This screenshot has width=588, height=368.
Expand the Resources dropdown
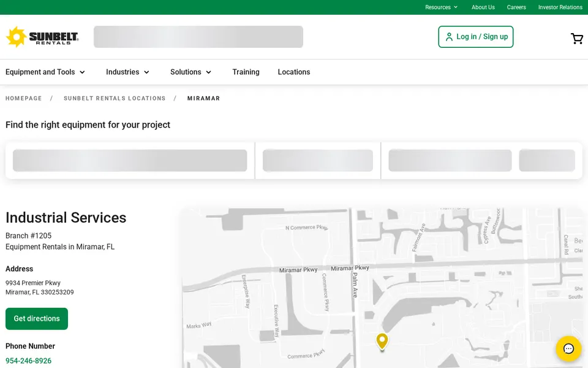click(x=441, y=7)
